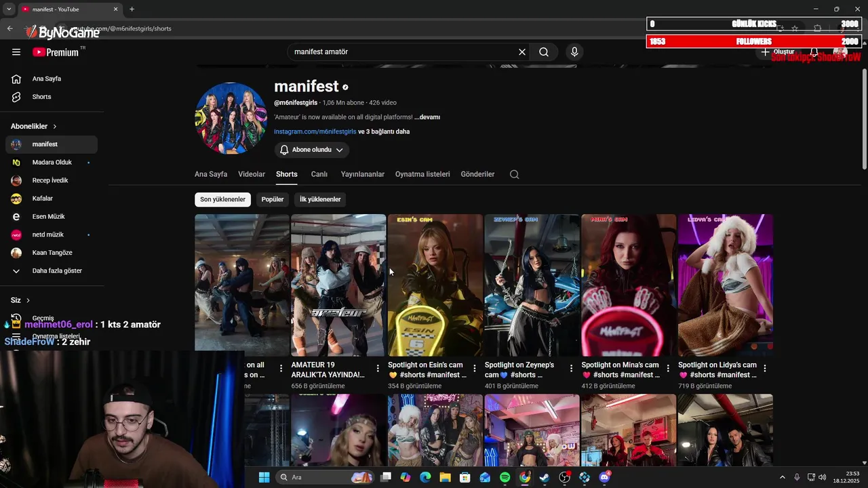868x488 pixels.
Task: Switch to channel Ana Sayfa tab
Action: [x=211, y=174]
